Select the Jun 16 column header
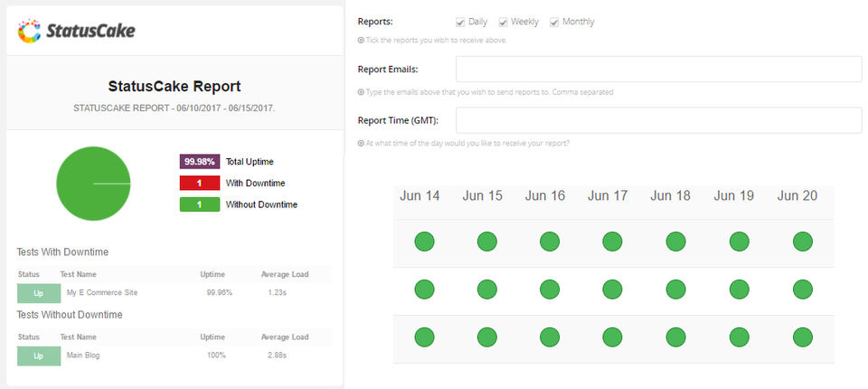 pyautogui.click(x=545, y=195)
